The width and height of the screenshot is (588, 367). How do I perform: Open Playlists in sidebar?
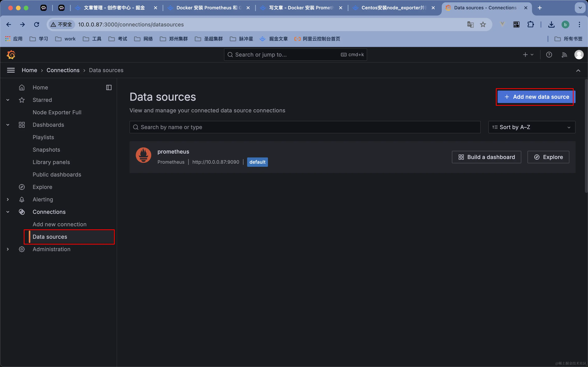[43, 137]
